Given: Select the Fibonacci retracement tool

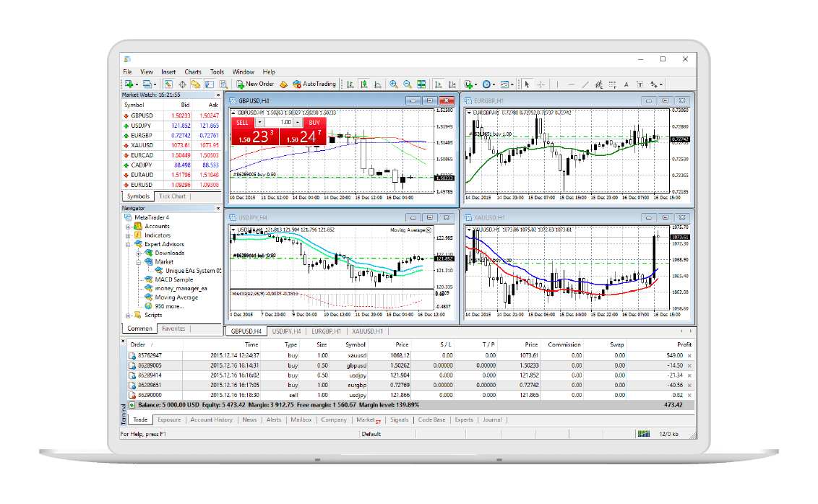Looking at the screenshot, I should (x=612, y=84).
